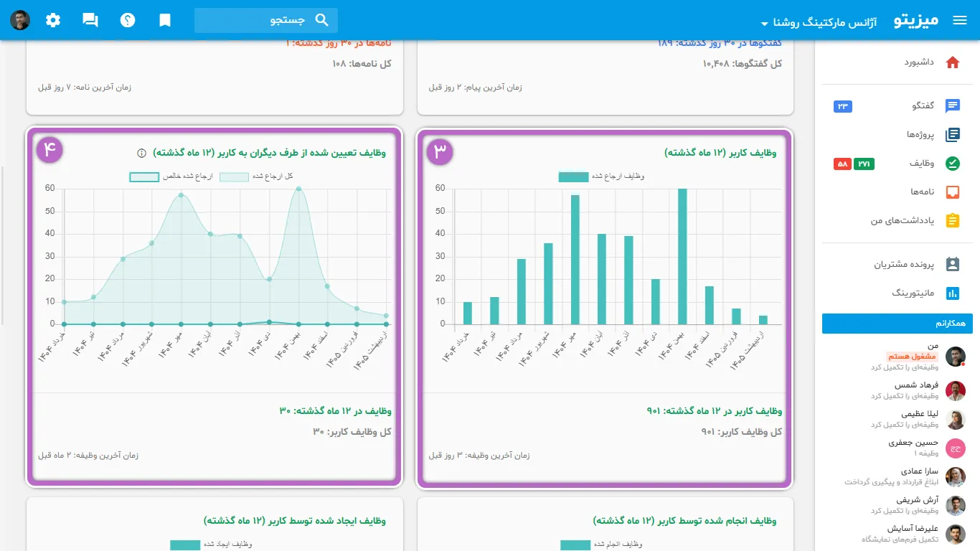980x551 pixels.
Task: Open the user avatar in top bar
Action: [20, 20]
